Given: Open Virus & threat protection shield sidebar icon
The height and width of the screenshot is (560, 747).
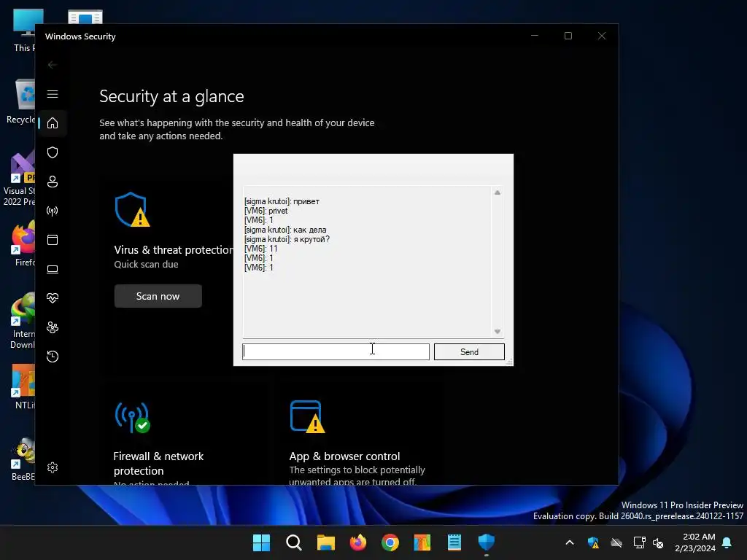Looking at the screenshot, I should click(x=53, y=152).
